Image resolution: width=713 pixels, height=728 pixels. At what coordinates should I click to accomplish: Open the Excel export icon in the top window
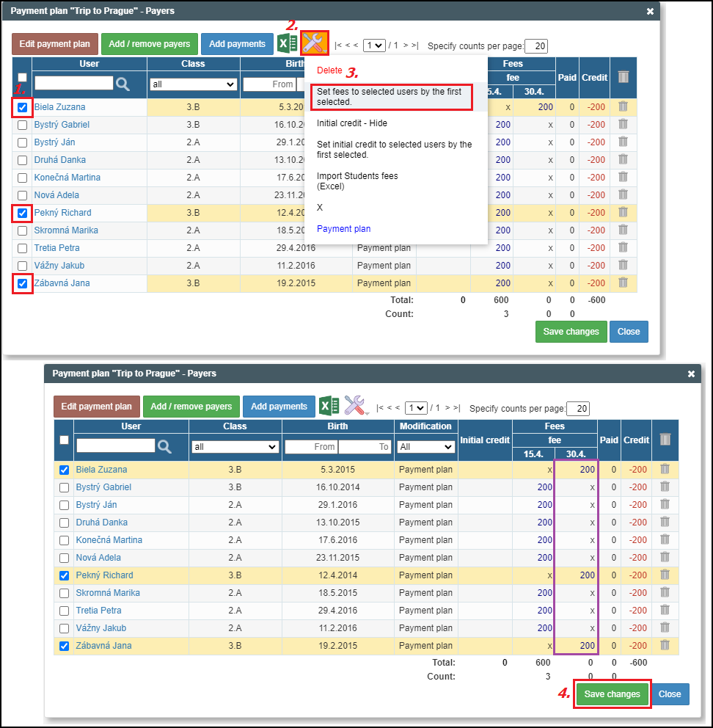[x=287, y=43]
